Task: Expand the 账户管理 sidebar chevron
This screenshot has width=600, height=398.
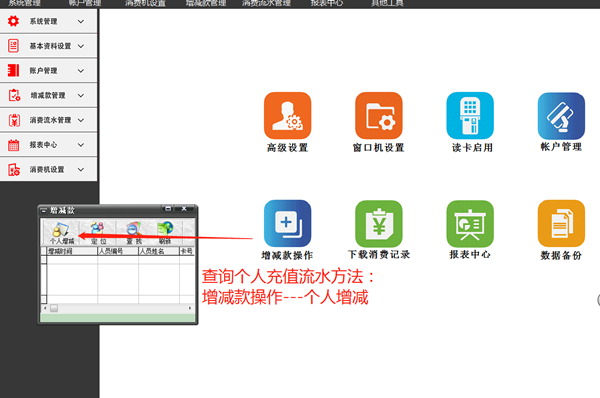Action: (81, 71)
